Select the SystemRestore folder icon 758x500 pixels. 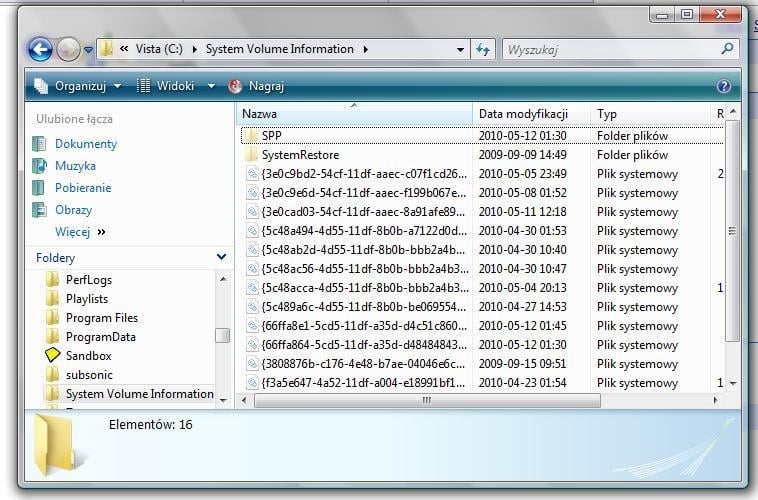[253, 155]
